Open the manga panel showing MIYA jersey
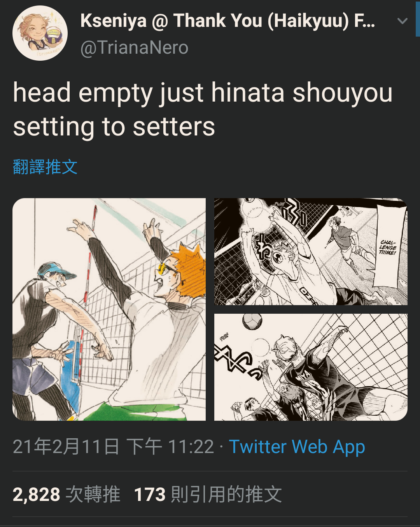The width and height of the screenshot is (420, 527). point(311,367)
